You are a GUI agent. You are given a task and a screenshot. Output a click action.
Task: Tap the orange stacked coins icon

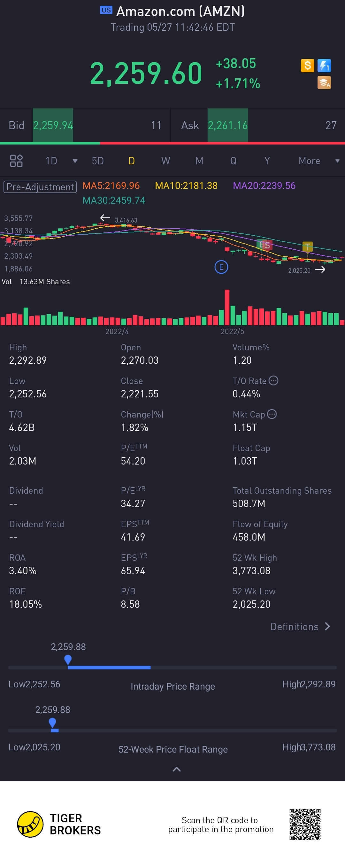[324, 82]
